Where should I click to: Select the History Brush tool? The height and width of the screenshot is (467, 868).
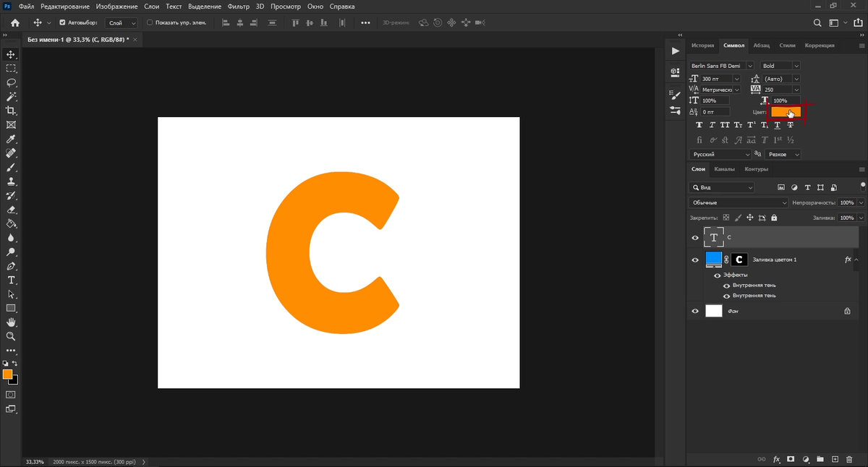click(11, 195)
